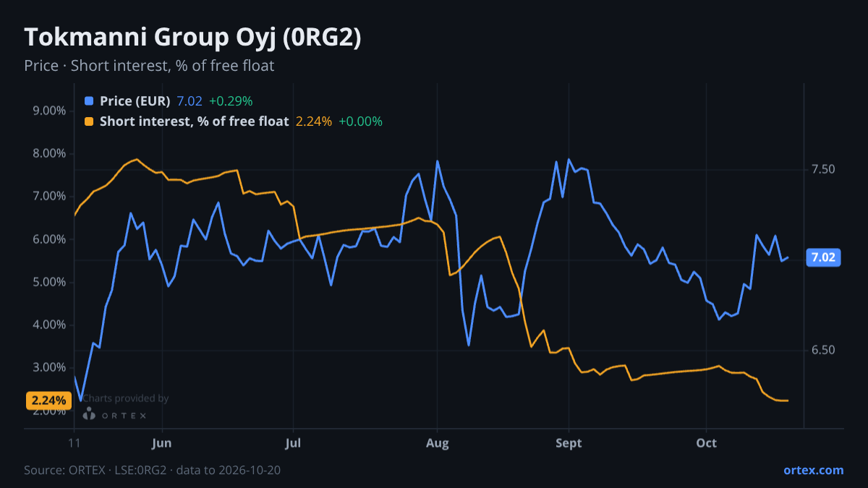This screenshot has width=868, height=488.
Task: Click the Aug x-axis label
Action: tap(437, 442)
